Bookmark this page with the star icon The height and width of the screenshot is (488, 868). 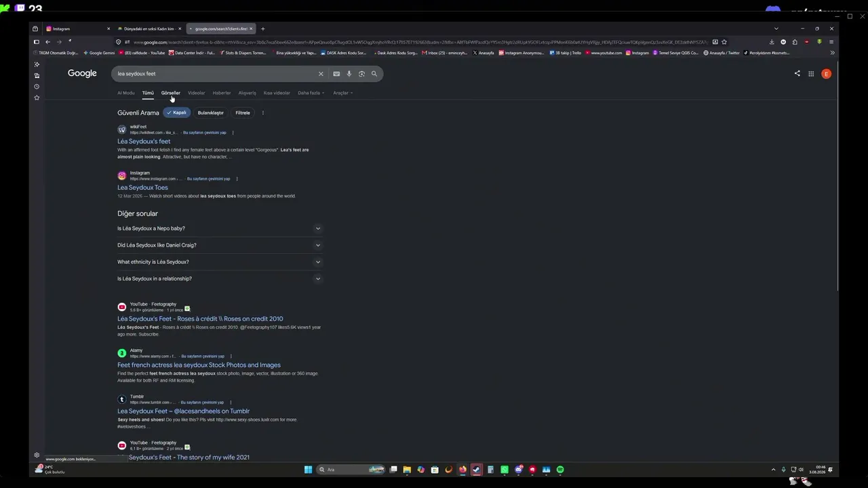click(724, 42)
